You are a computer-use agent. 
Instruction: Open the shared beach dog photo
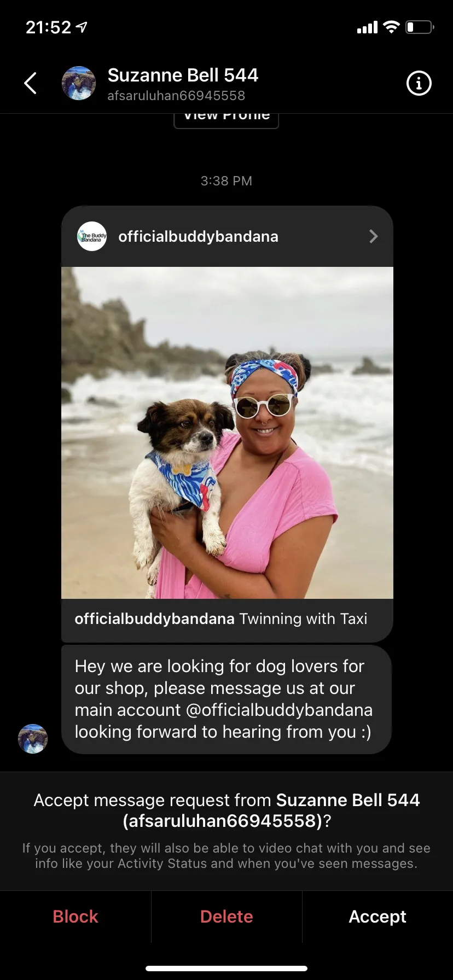pyautogui.click(x=227, y=433)
